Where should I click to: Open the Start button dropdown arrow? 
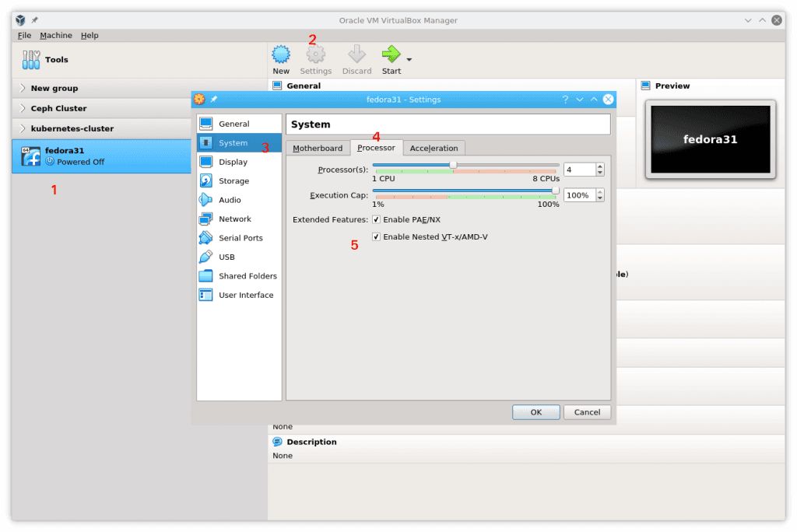(409, 60)
